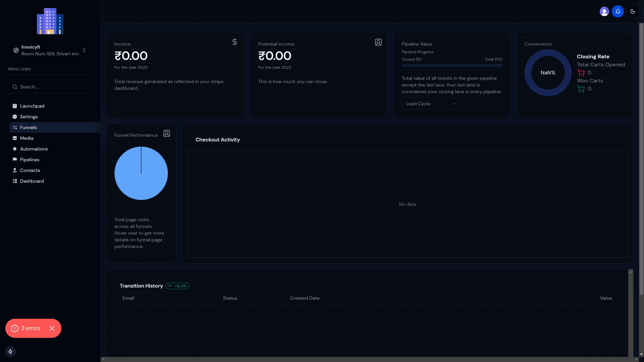Click the Invoicyfi building logo
The height and width of the screenshot is (362, 644).
click(50, 21)
